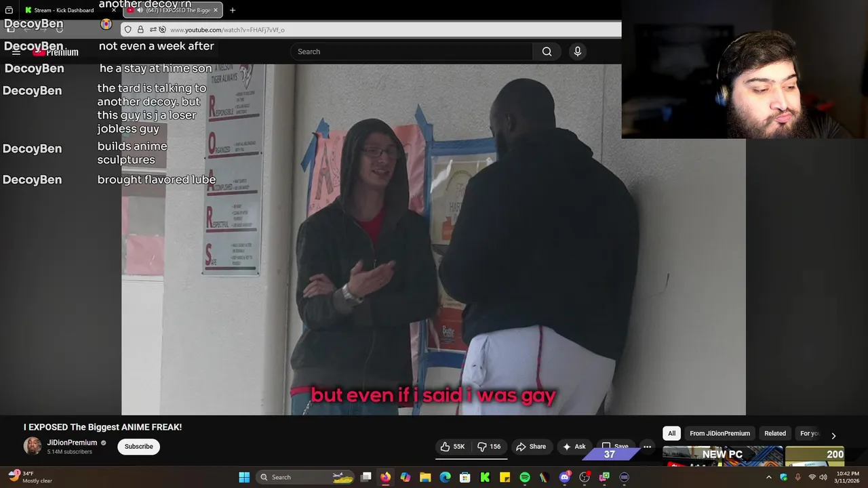
Task: Open the JiDionPremium channel name link
Action: pos(72,443)
